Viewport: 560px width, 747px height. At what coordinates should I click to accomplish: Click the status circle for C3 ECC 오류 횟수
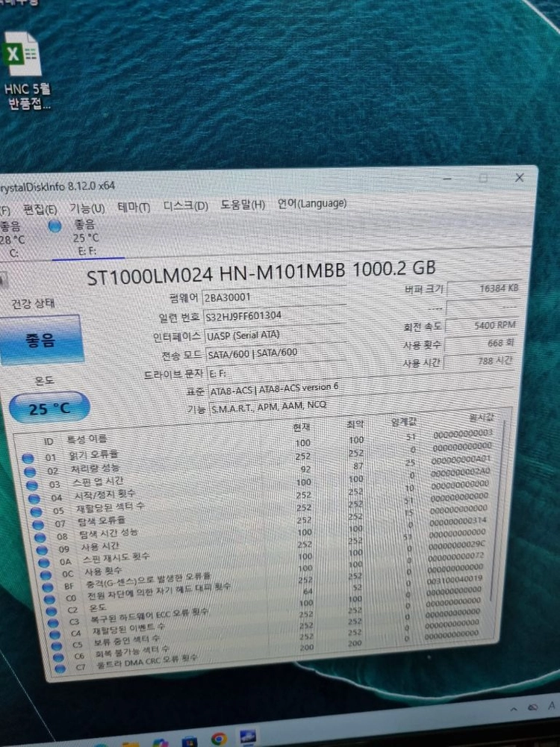[53, 623]
